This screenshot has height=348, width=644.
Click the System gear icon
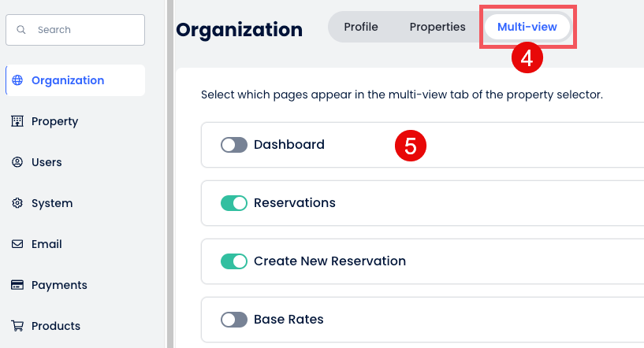pyautogui.click(x=17, y=203)
